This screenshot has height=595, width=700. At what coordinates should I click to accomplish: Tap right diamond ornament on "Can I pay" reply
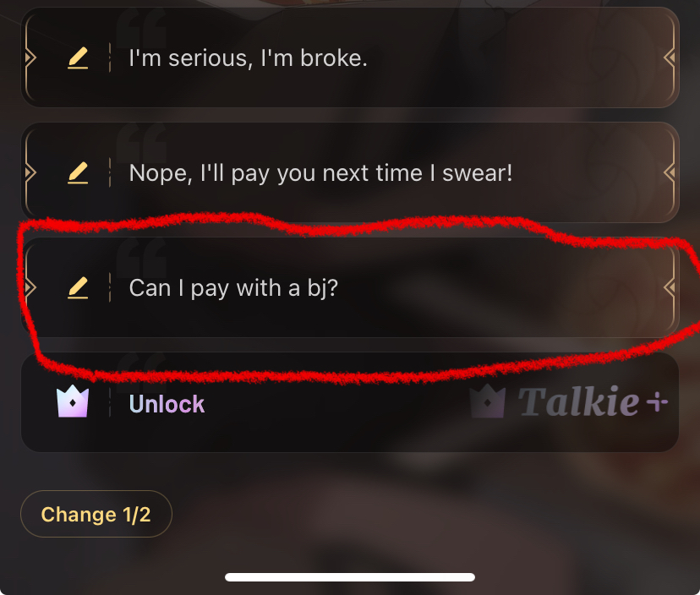[669, 287]
